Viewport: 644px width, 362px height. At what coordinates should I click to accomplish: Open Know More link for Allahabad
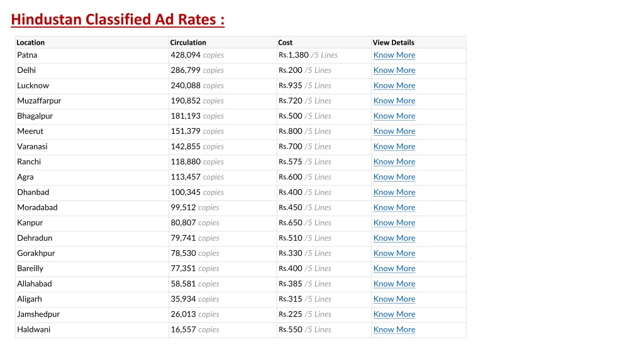[394, 283]
